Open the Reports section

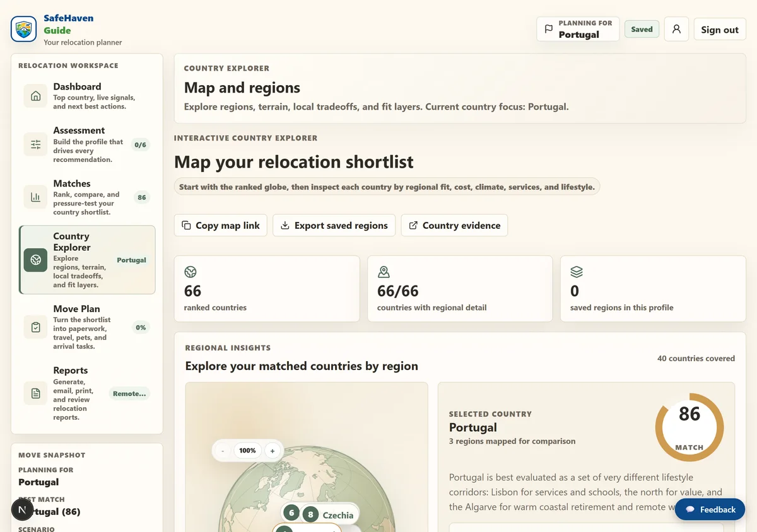(x=87, y=393)
